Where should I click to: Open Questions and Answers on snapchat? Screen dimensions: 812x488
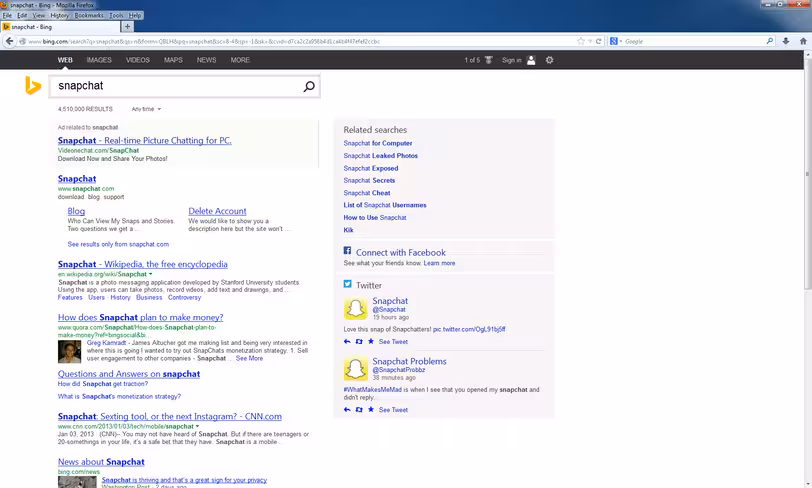click(x=129, y=374)
